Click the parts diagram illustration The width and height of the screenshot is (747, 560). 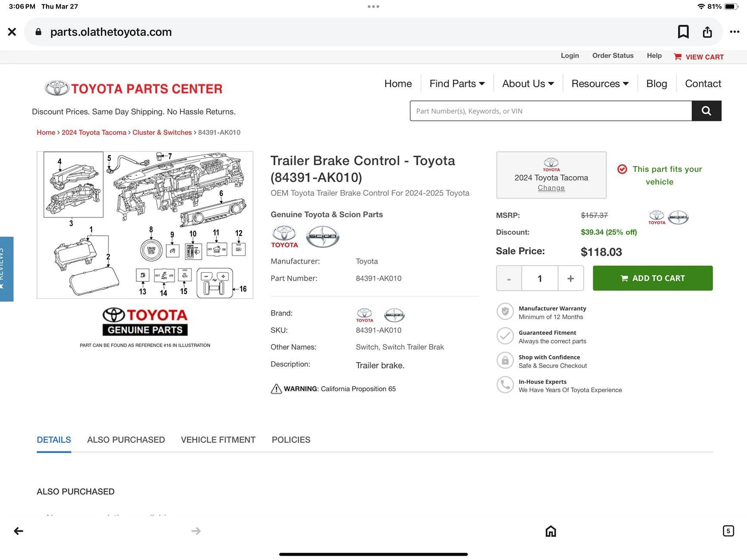(145, 225)
